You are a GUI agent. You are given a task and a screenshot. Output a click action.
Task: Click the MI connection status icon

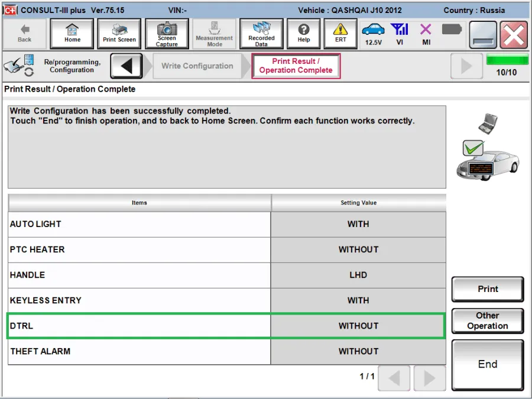click(426, 34)
